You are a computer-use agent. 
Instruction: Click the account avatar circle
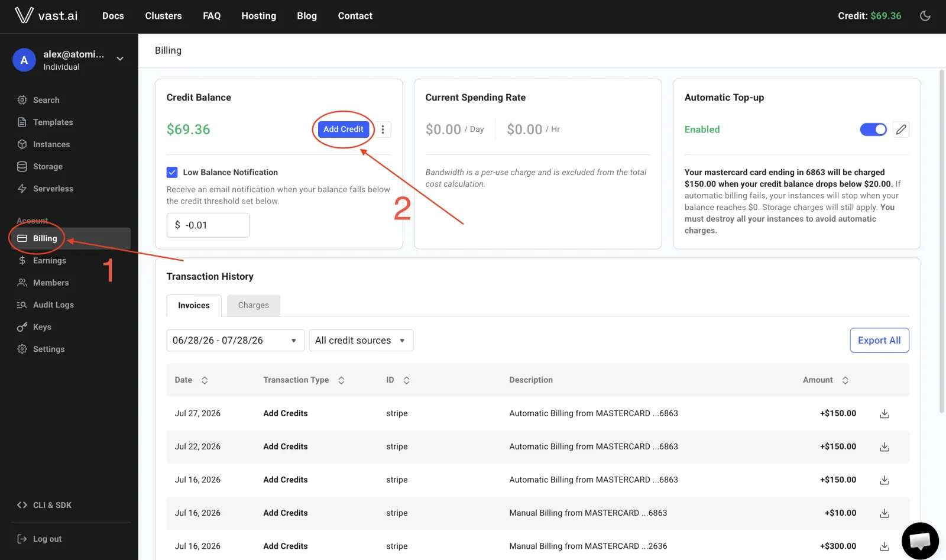coord(24,60)
